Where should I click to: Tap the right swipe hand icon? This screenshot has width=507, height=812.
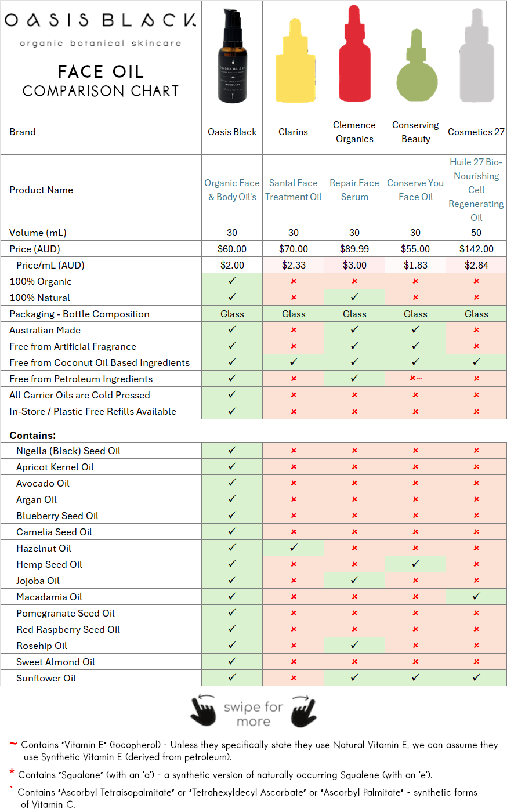[x=303, y=710]
